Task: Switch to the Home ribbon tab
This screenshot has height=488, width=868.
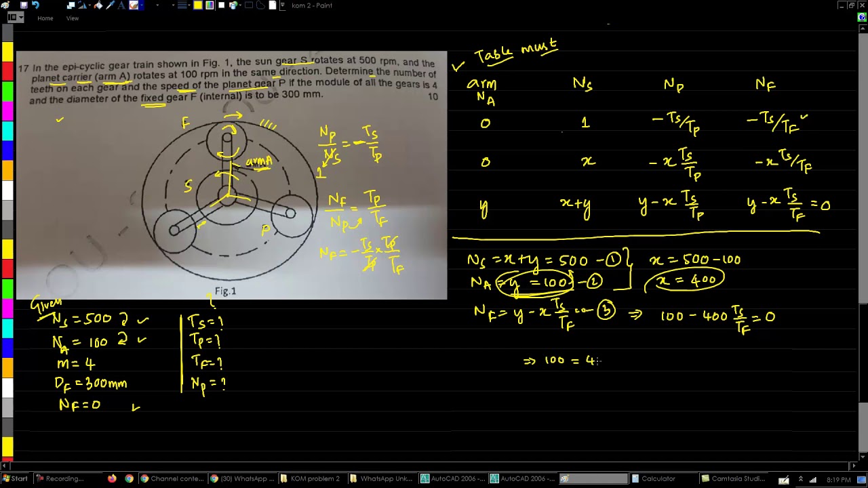Action: coord(45,18)
